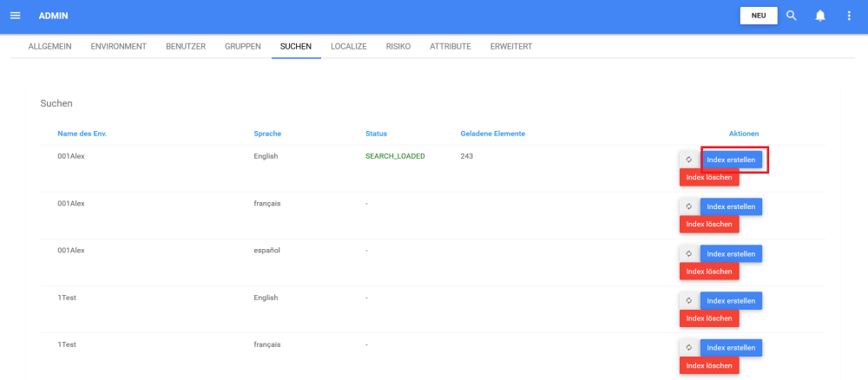Open the RISIKO tab
This screenshot has width=868, height=380.
pyautogui.click(x=398, y=47)
